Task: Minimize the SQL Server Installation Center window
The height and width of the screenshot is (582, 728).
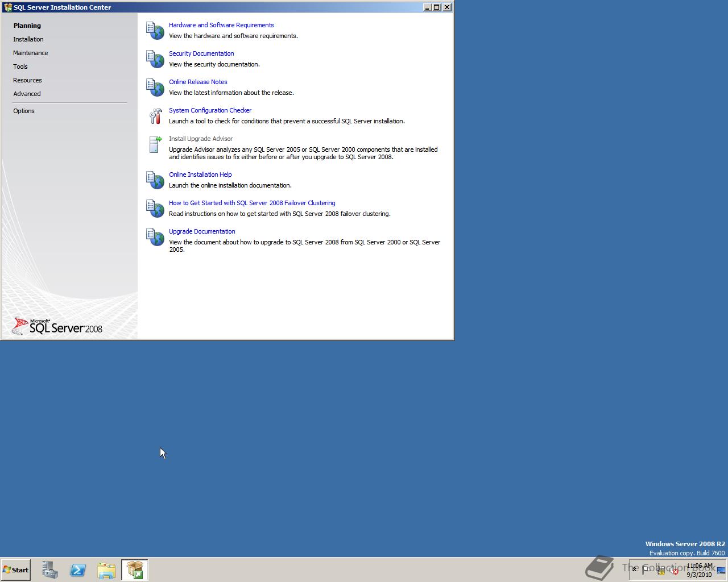Action: (427, 7)
